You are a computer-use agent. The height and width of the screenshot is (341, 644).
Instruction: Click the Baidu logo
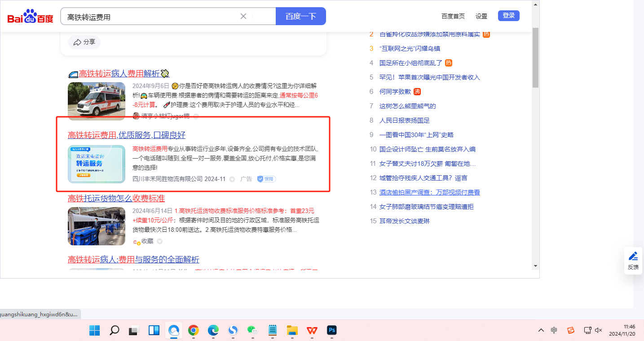coord(31,17)
